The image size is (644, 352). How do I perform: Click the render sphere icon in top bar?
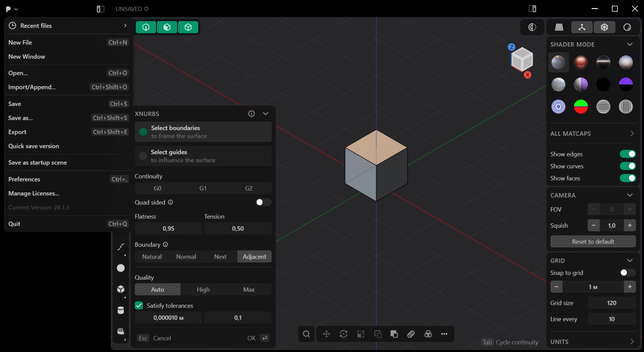tap(627, 27)
